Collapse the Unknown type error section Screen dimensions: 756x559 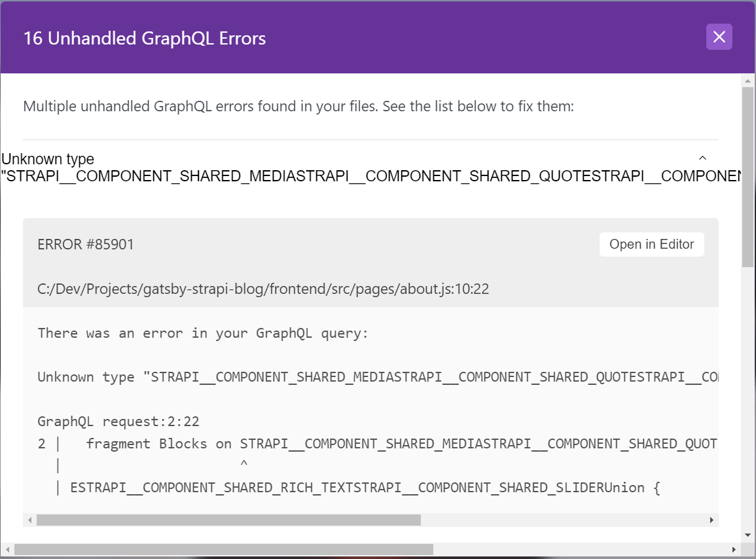click(702, 158)
